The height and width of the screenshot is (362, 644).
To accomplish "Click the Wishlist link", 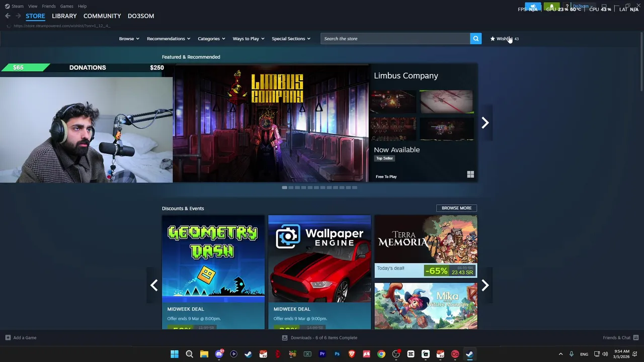I will click(x=505, y=39).
